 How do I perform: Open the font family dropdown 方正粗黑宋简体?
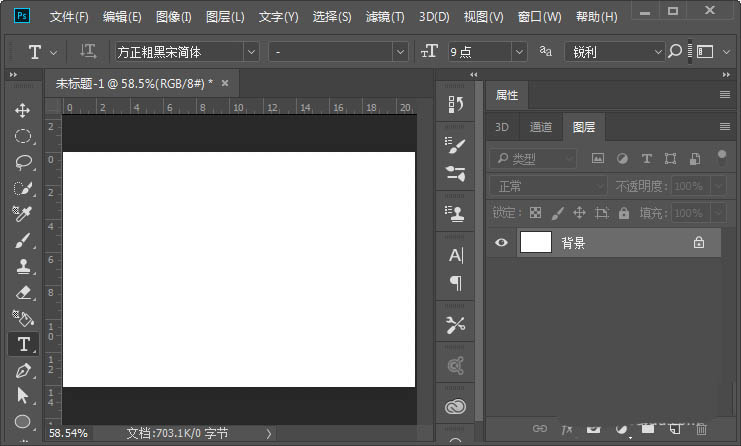tap(187, 52)
